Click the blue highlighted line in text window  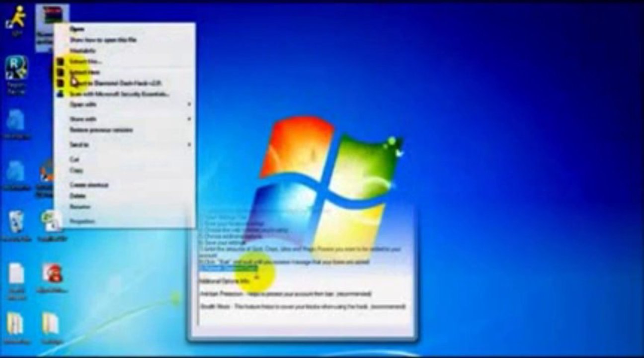pyautogui.click(x=229, y=268)
